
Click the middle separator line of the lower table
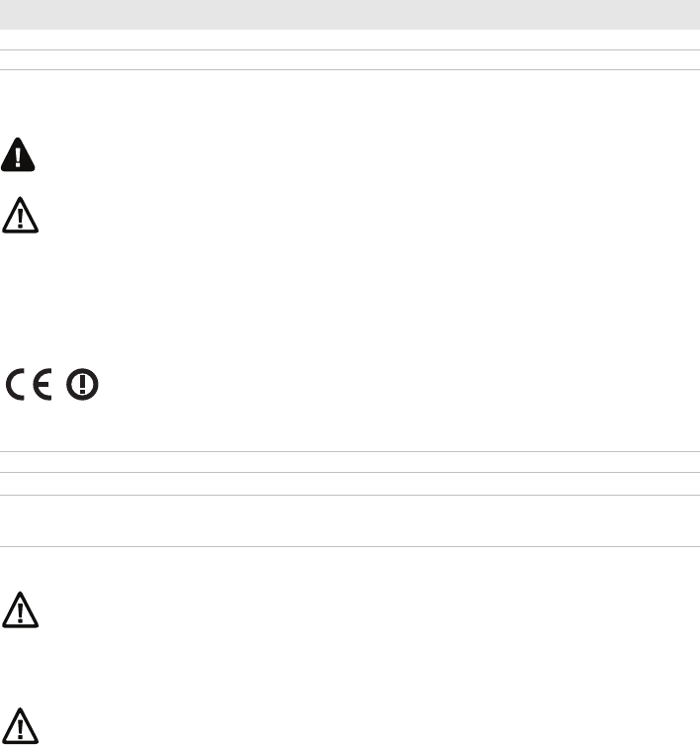350,495
